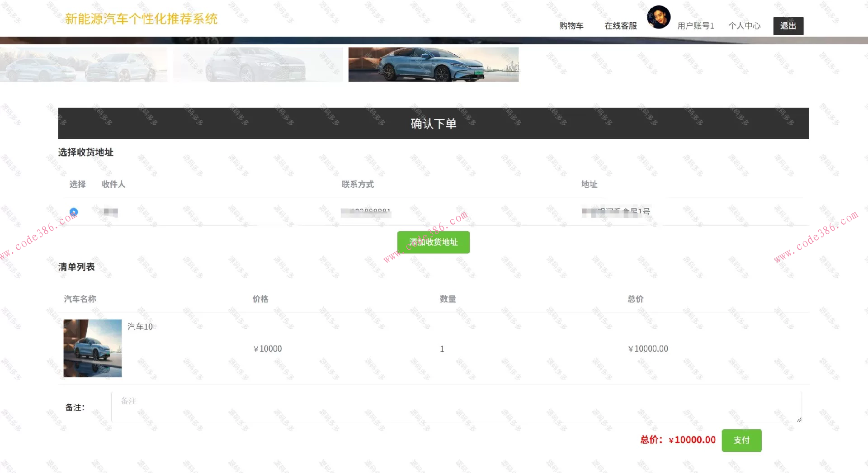Open 在线客服 online customer service
The width and height of the screenshot is (868, 473).
coord(620,26)
